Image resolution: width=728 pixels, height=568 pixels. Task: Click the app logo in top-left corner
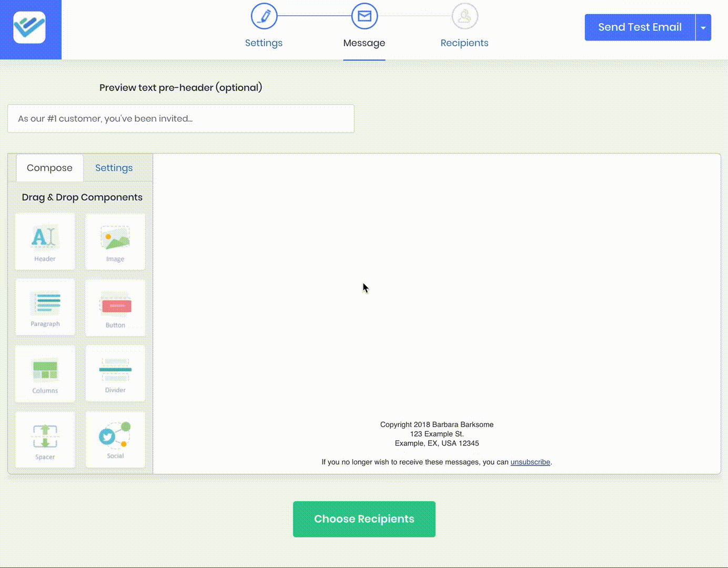pos(30,28)
